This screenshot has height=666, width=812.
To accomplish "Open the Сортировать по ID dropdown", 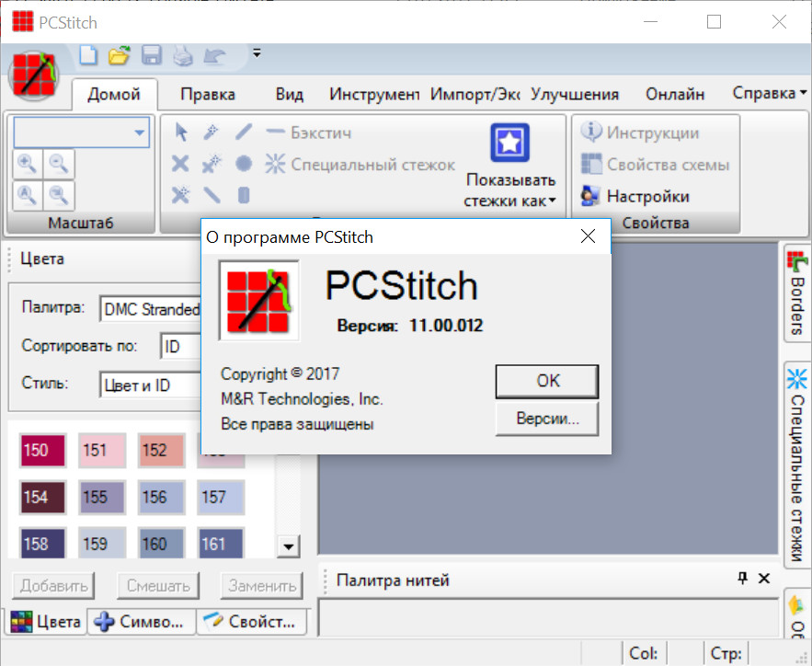I will [180, 346].
